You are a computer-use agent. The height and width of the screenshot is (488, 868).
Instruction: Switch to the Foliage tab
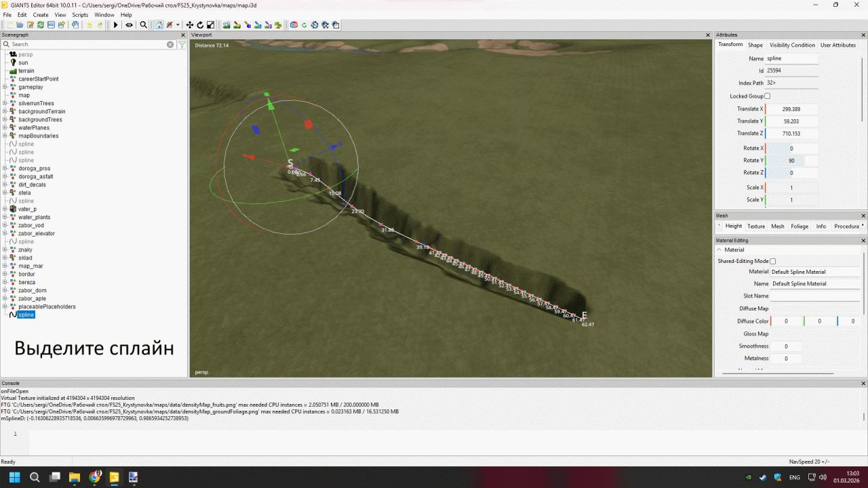(800, 226)
